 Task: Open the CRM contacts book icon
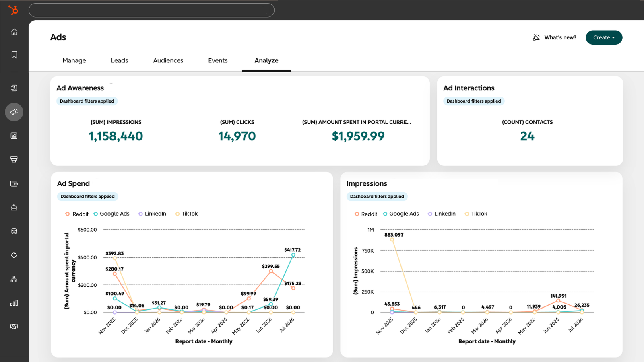[x=14, y=88]
